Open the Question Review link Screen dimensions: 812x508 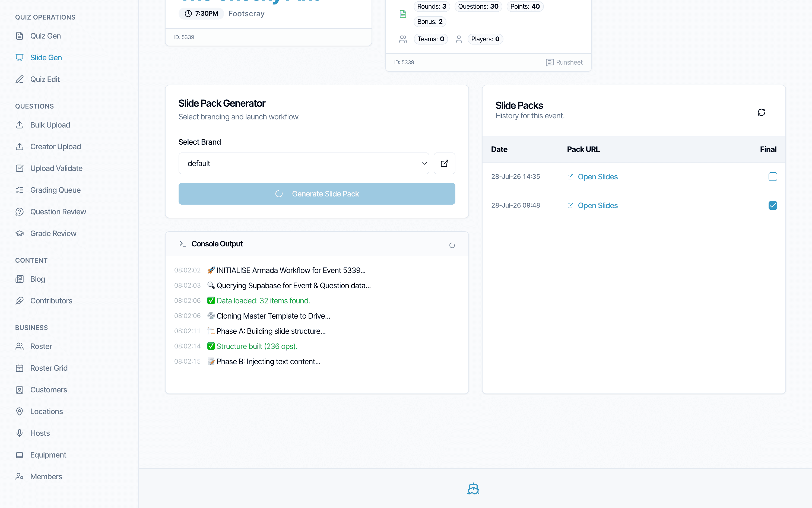tap(58, 212)
